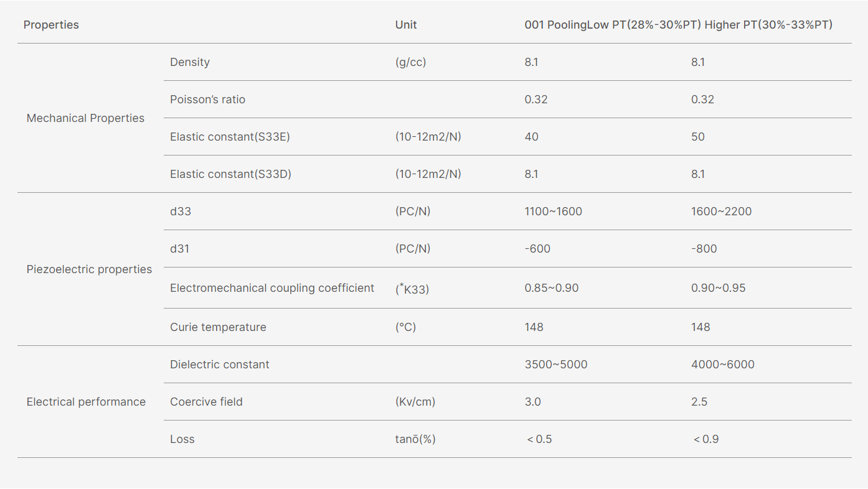
Task: Click the Poisson's ratio row label
Action: (x=207, y=100)
